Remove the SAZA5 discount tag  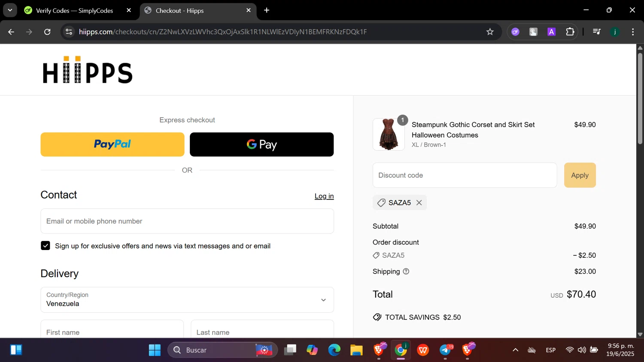click(419, 202)
